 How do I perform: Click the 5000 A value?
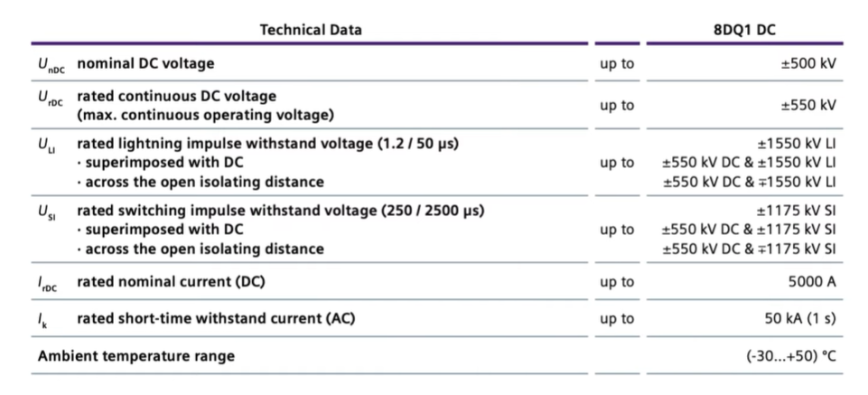812,281
